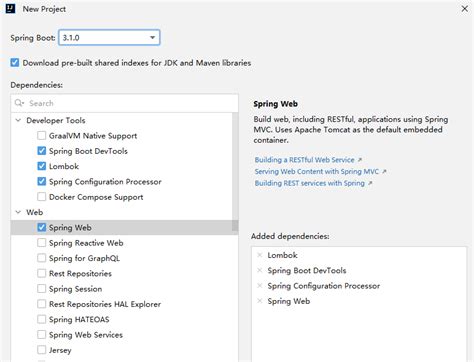Uncheck the Lombok dependency
The height and width of the screenshot is (362, 474).
[x=42, y=166]
